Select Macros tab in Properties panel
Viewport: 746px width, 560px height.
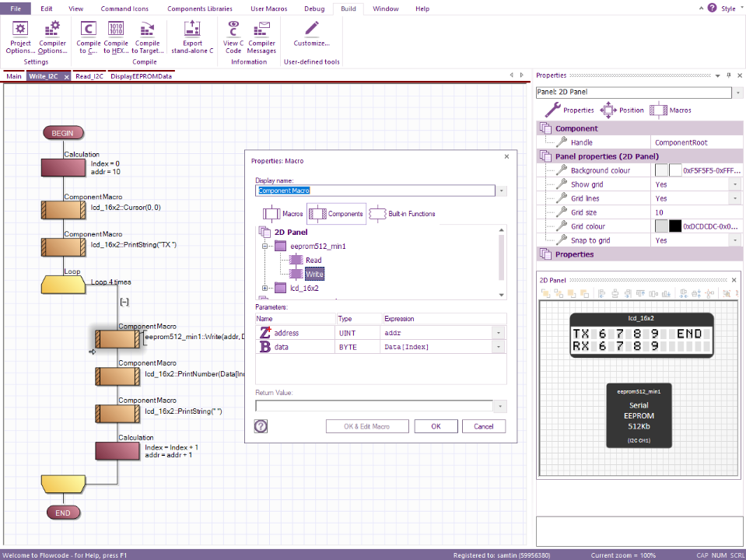(671, 110)
